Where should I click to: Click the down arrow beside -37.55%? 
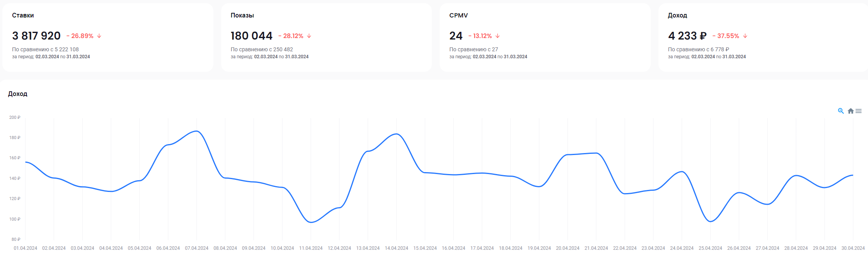coord(745,36)
